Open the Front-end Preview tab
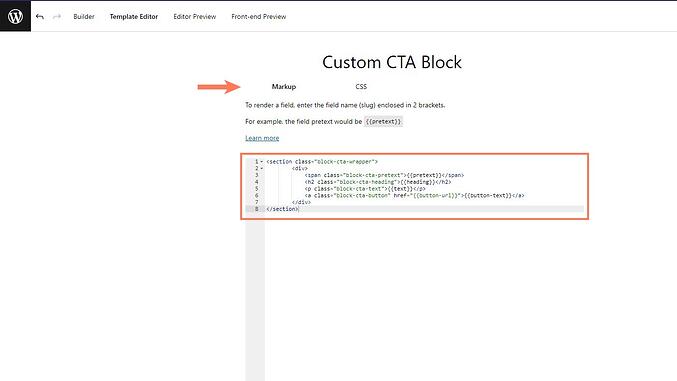Image resolution: width=677 pixels, height=381 pixels. 259,16
